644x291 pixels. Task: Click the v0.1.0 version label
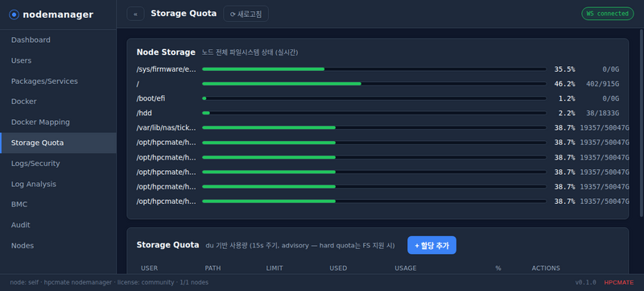pos(586,282)
